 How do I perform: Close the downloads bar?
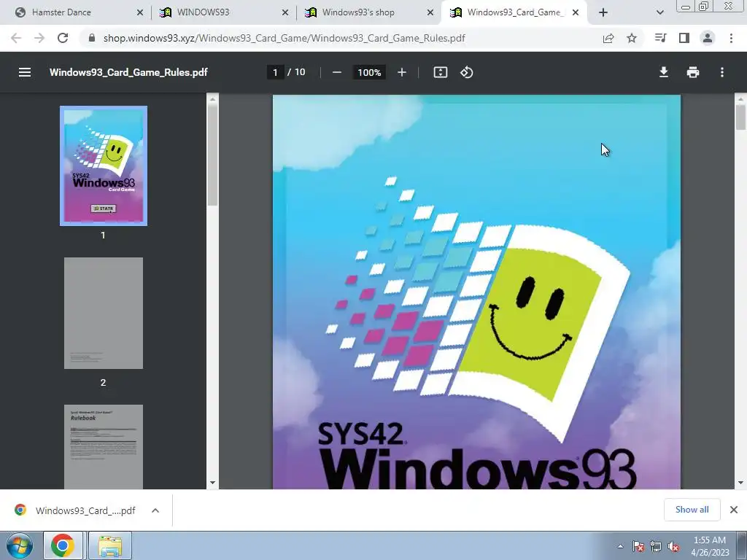[x=734, y=510]
